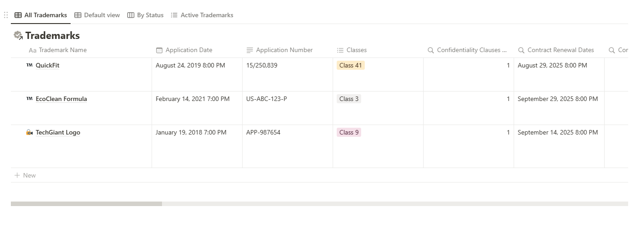Image resolution: width=644 pixels, height=250 pixels.
Task: Switch to the Default view tab
Action: (97, 15)
